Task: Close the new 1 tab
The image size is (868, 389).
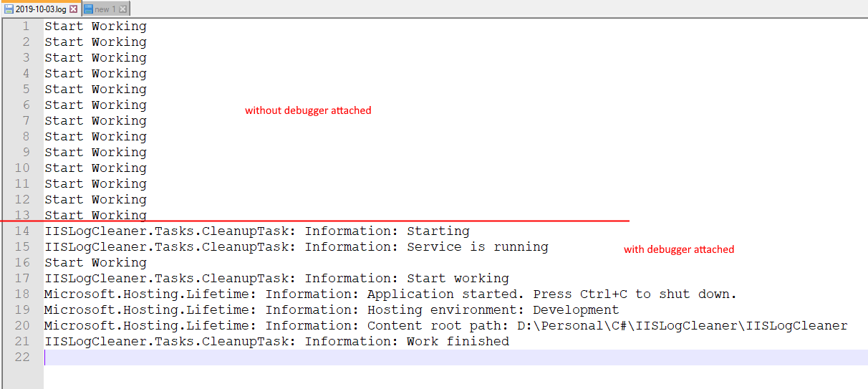Action: [x=122, y=9]
